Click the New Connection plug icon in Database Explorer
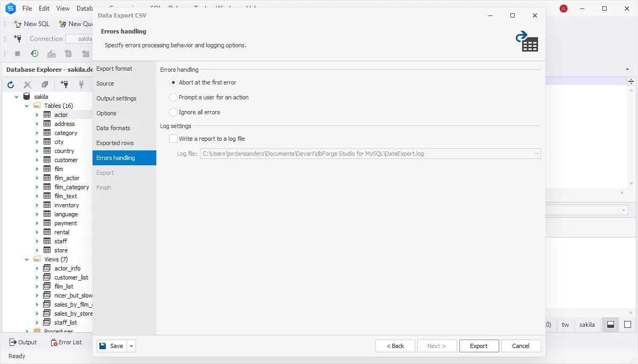The width and height of the screenshot is (638, 364). (64, 84)
